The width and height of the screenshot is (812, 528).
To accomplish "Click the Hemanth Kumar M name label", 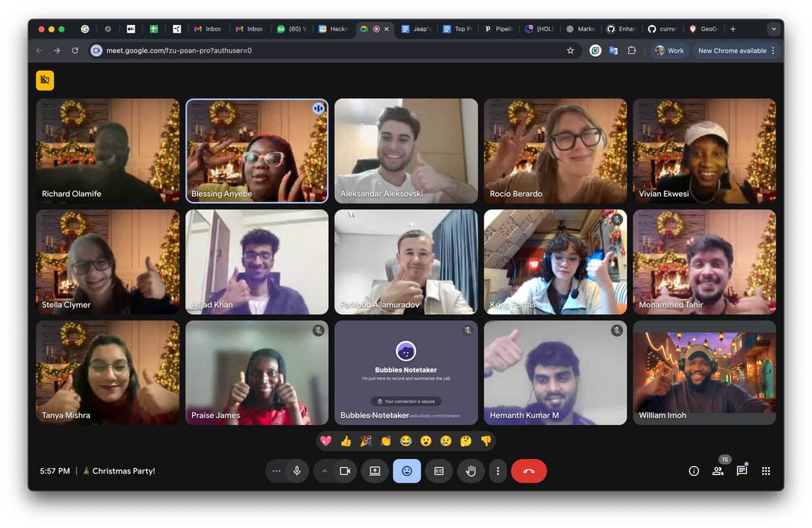I will pos(524,416).
